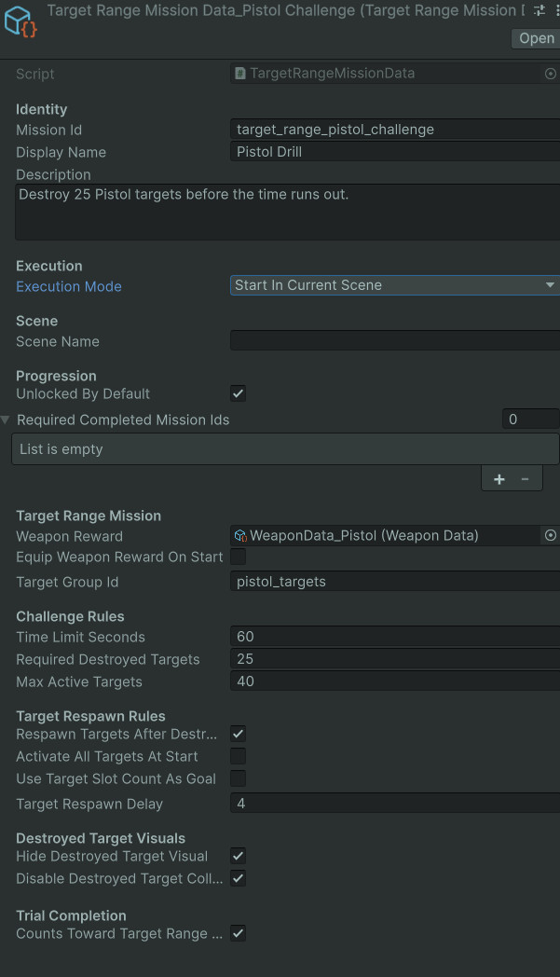The height and width of the screenshot is (977, 560).
Task: Click the Target Respawn Delay label
Action: (89, 804)
